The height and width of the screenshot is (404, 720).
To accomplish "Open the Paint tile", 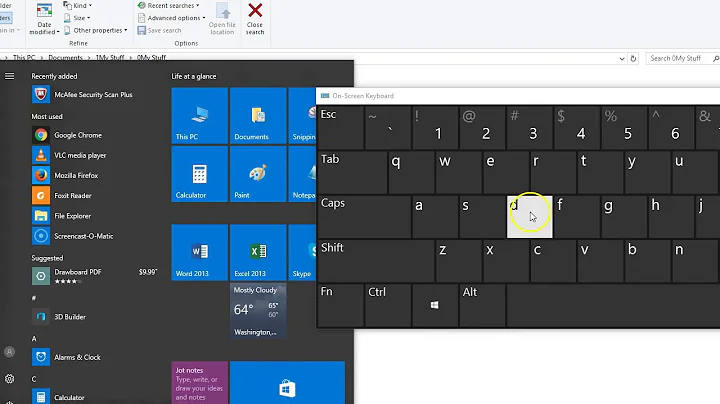I will pyautogui.click(x=258, y=174).
